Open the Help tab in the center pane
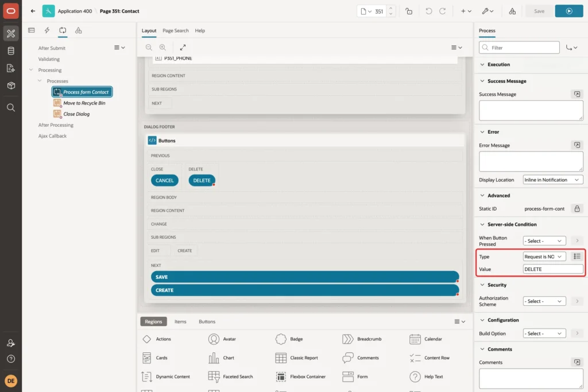Image resolution: width=588 pixels, height=392 pixels. [x=200, y=31]
